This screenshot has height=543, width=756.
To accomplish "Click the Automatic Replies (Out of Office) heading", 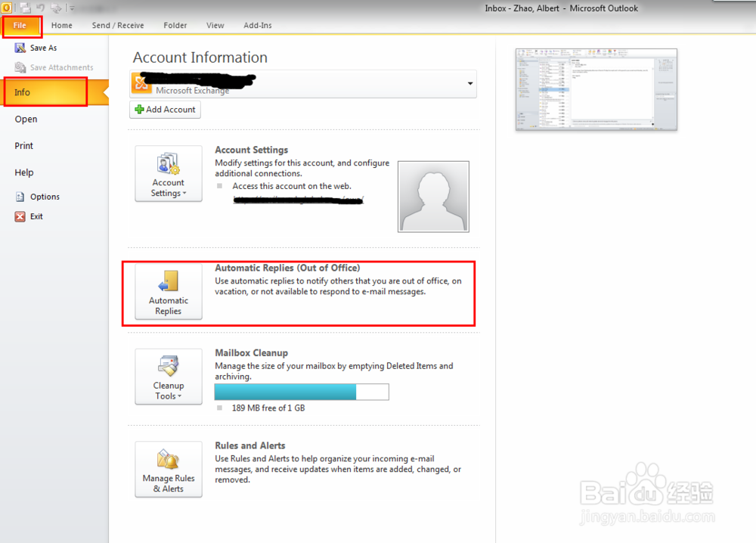I will (287, 268).
